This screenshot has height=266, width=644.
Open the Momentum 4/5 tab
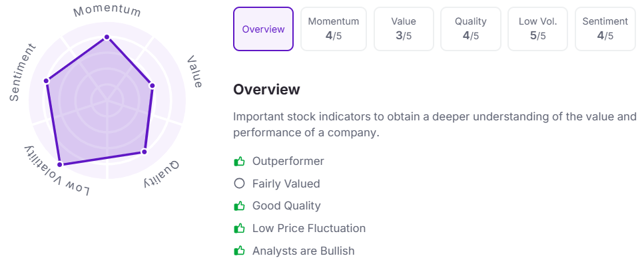tap(334, 29)
